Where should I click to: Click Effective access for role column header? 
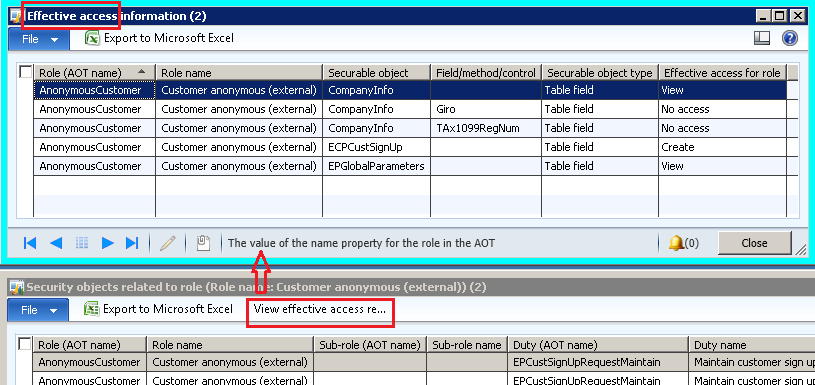click(723, 73)
